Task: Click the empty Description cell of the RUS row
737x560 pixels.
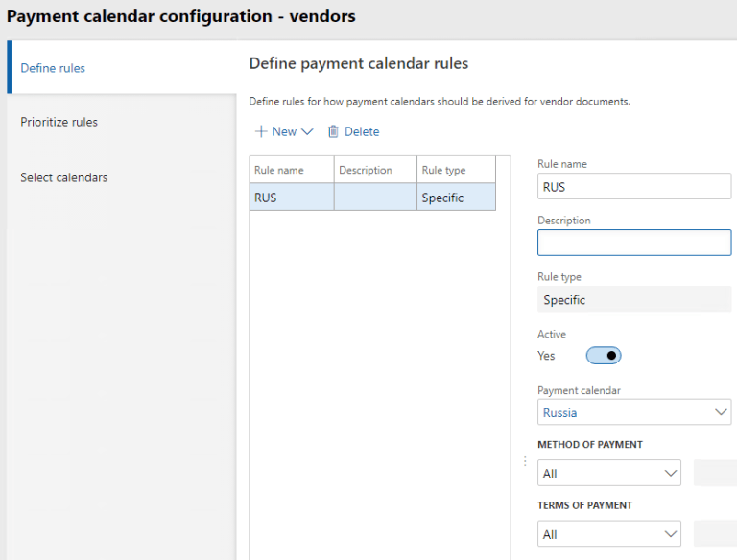Action: [375, 198]
